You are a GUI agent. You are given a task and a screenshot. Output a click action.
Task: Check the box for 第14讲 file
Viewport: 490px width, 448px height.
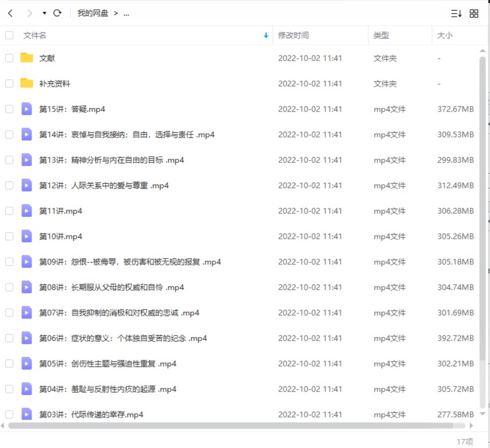tap(9, 134)
